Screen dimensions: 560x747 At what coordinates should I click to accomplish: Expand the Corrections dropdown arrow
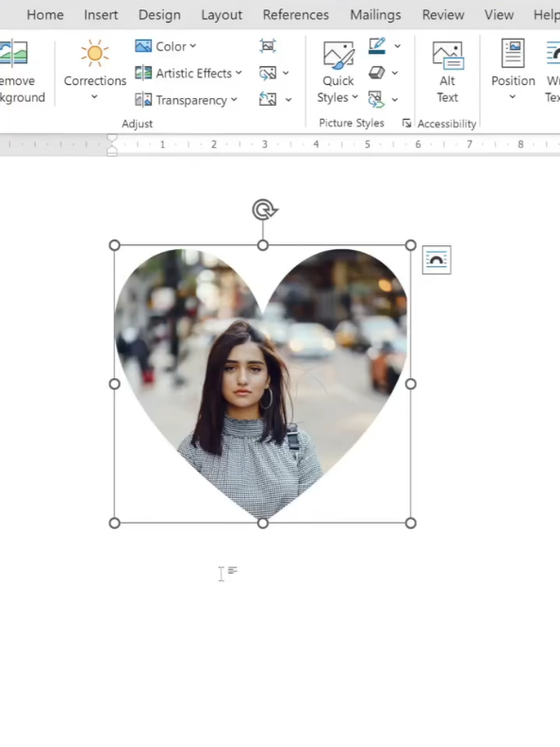coord(95,97)
